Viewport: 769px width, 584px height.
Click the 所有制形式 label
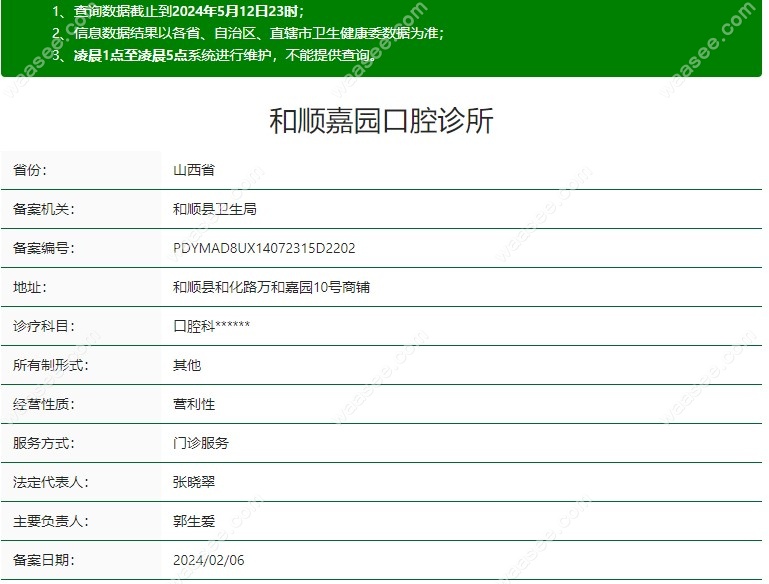[x=51, y=365]
